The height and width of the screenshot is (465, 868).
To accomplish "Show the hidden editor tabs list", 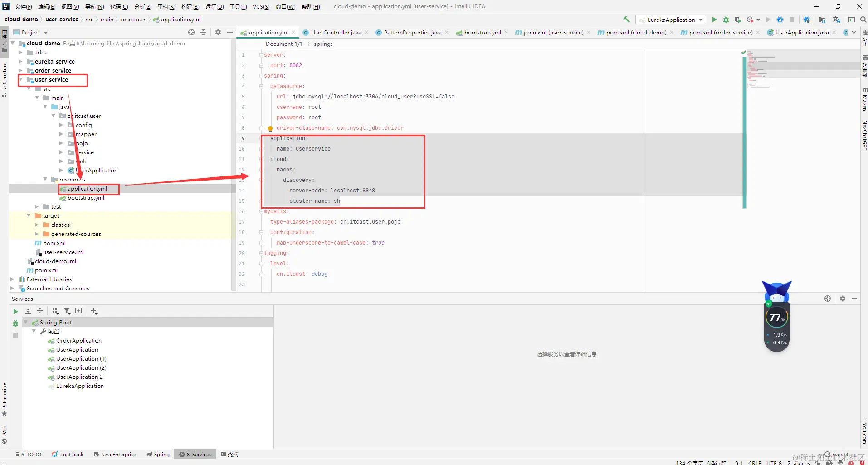I will pyautogui.click(x=854, y=32).
